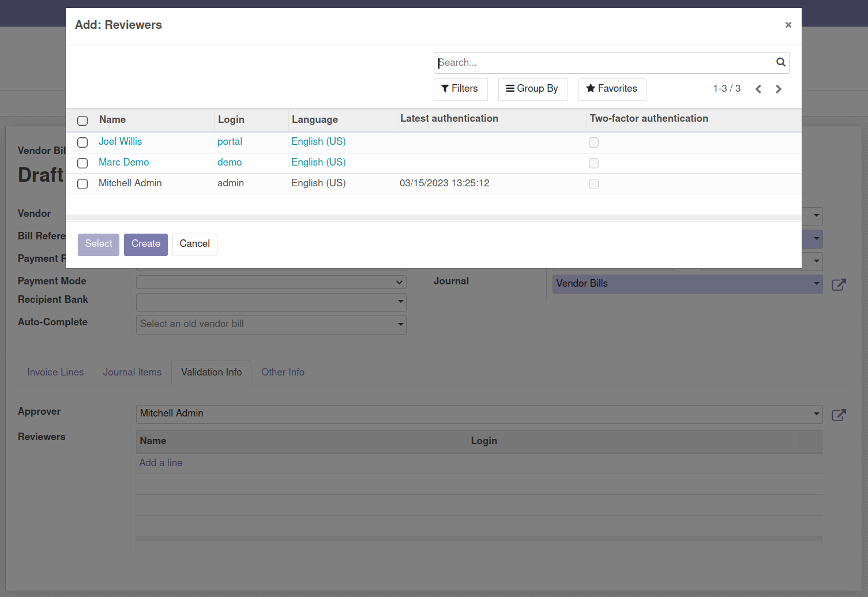Click the Cancel button
The width and height of the screenshot is (868, 597).
click(195, 244)
